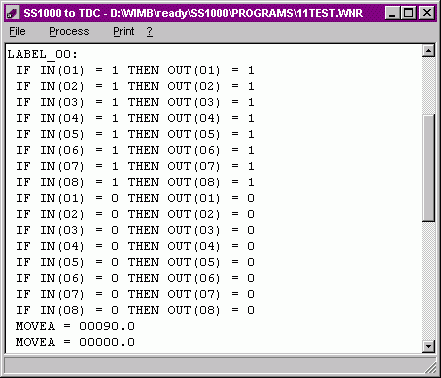
Task: Click the application icon in title bar
Action: tap(13, 13)
